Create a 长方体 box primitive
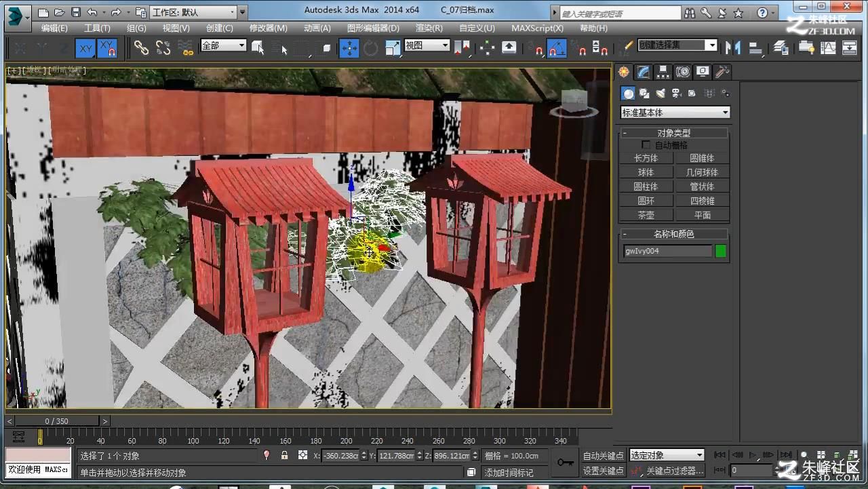 click(646, 158)
